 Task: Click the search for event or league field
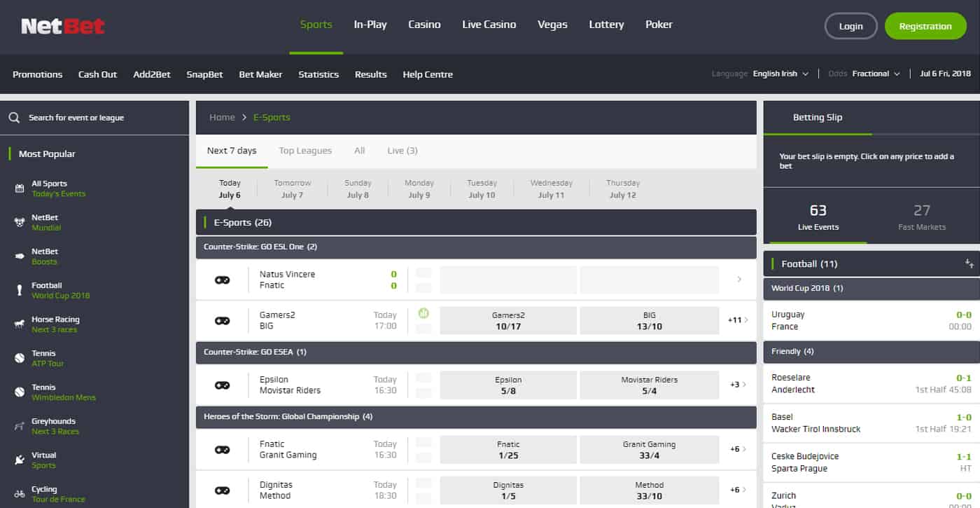click(94, 118)
